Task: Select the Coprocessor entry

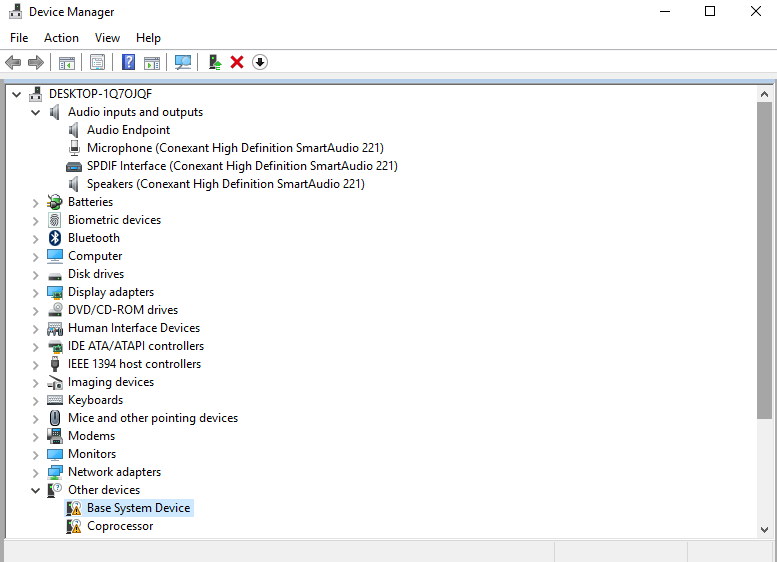Action: (120, 526)
